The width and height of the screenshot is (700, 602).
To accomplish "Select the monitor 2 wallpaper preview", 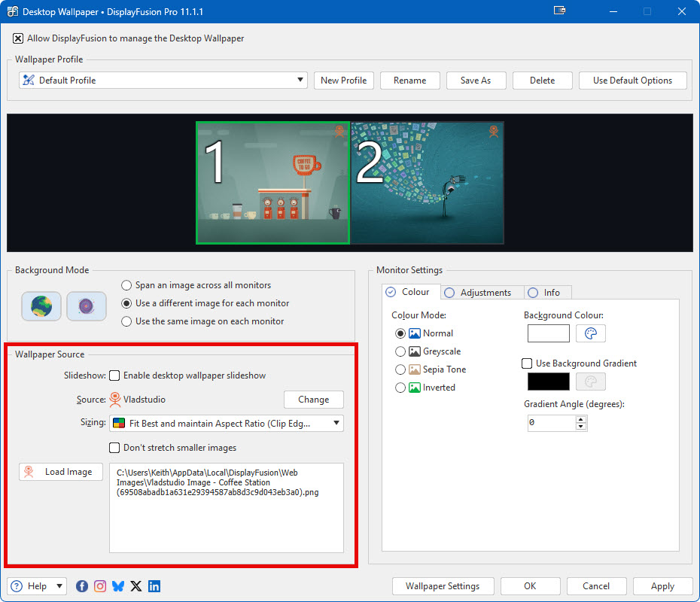I will [428, 183].
